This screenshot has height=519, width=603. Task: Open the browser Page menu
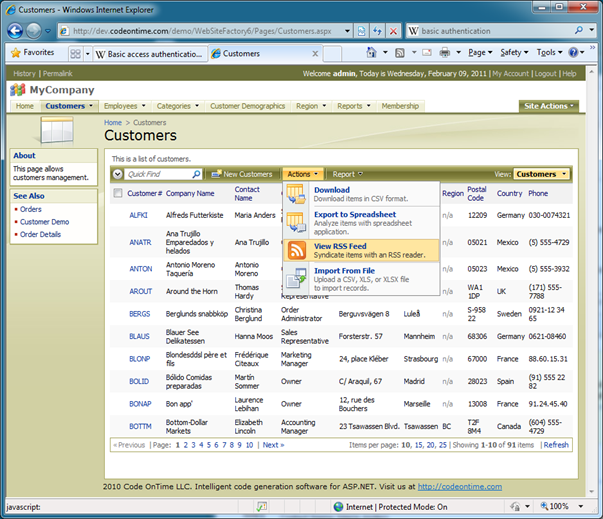click(480, 53)
